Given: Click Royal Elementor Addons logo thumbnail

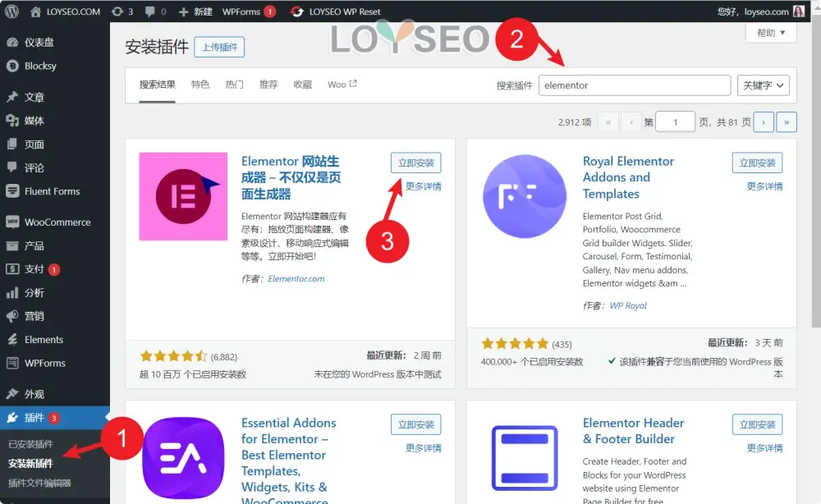Looking at the screenshot, I should click(525, 196).
